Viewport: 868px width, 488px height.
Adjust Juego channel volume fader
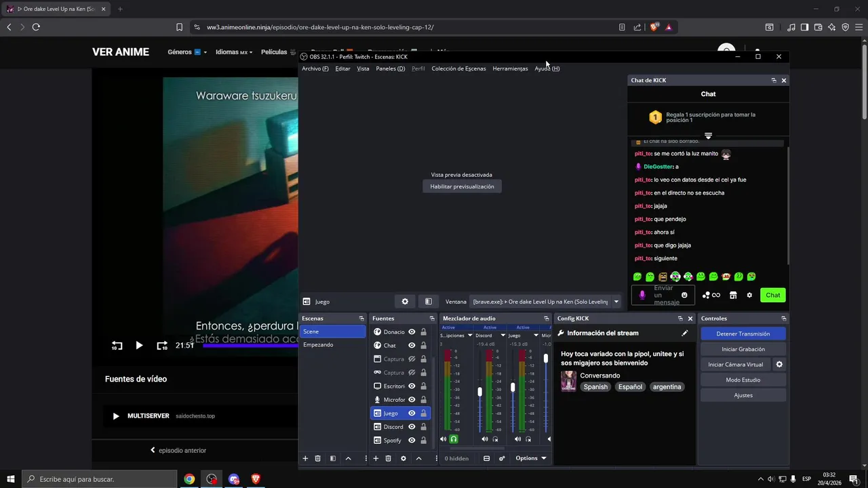tap(513, 387)
